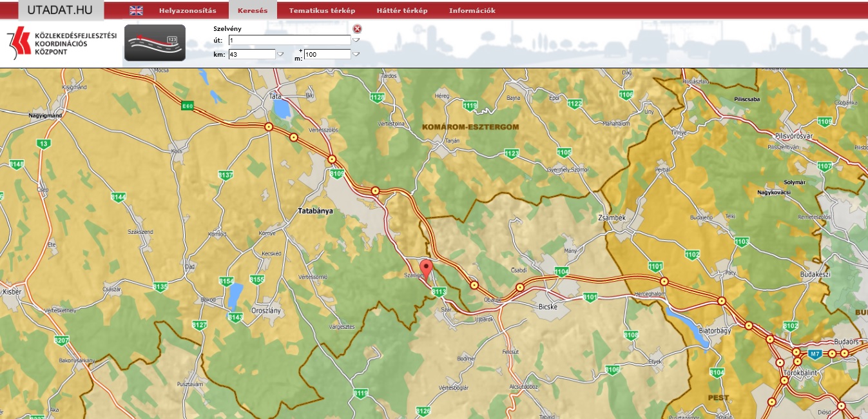Click the 8113 road shield near pin

[x=439, y=292]
